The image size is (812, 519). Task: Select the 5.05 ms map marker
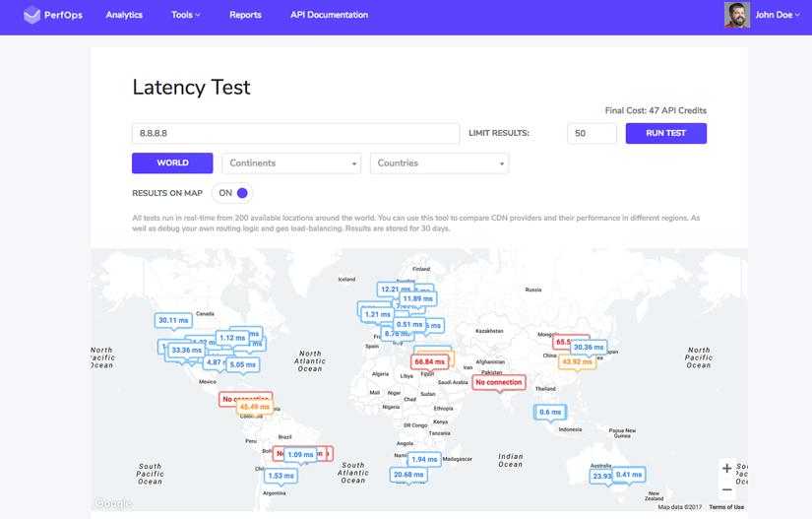point(243,364)
